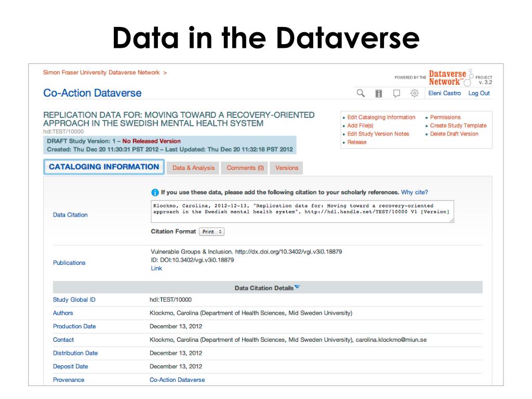This screenshot has width=532, height=399.
Task: Open the Comments (0) tab
Action: tap(245, 168)
